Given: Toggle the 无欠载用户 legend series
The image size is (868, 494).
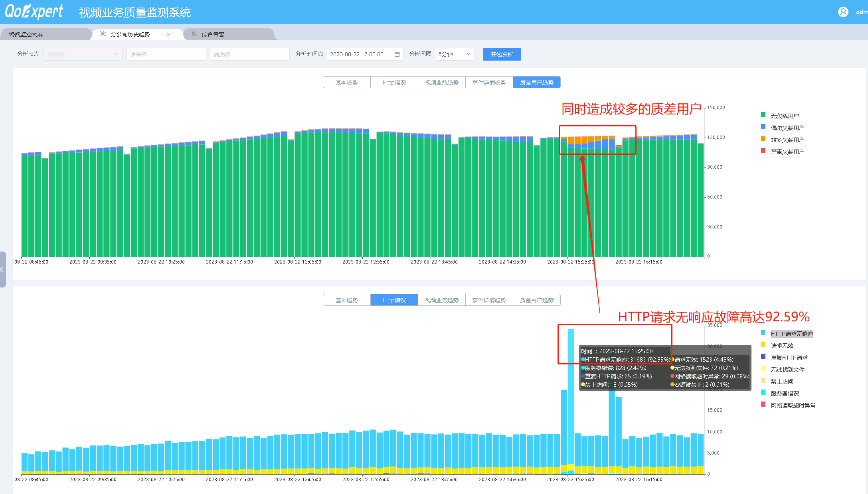Looking at the screenshot, I should click(784, 116).
